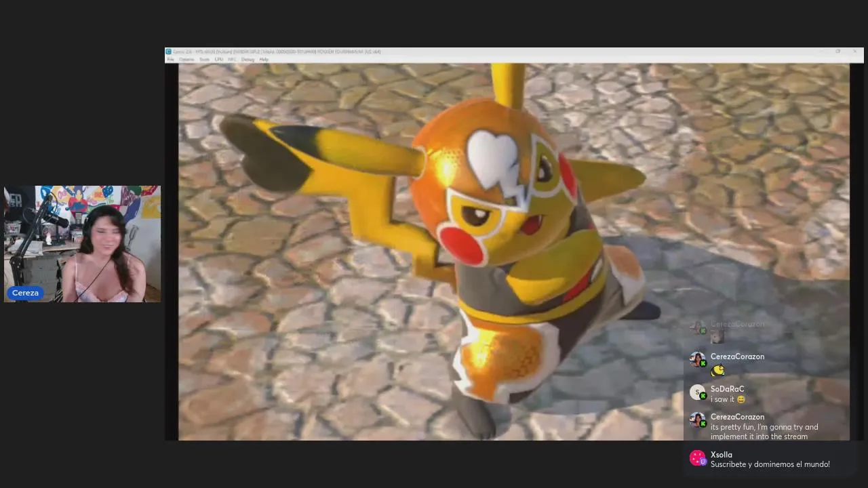Maximize the Cemu window
The height and width of the screenshot is (488, 868).
[838, 52]
